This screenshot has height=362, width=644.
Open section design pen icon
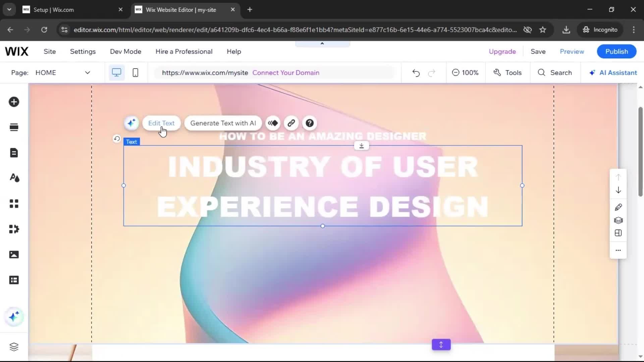(x=618, y=207)
